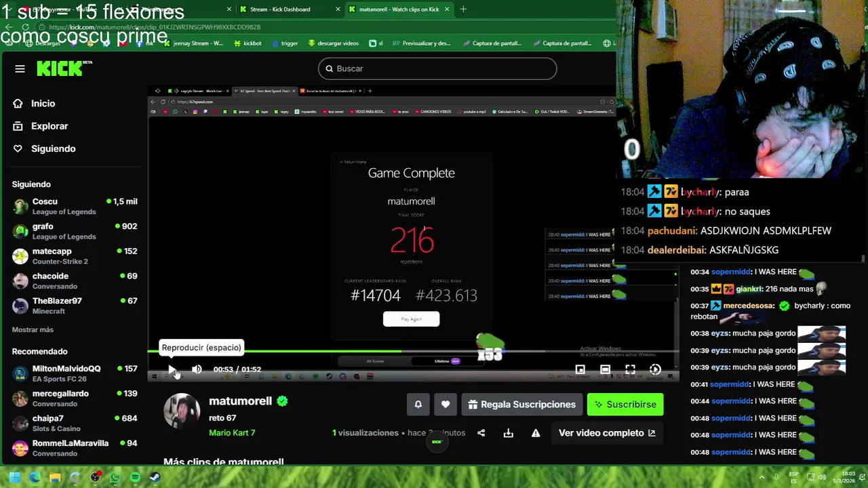Open Spotify from the taskbar
Screen dimensions: 868x488
pyautogui.click(x=135, y=477)
